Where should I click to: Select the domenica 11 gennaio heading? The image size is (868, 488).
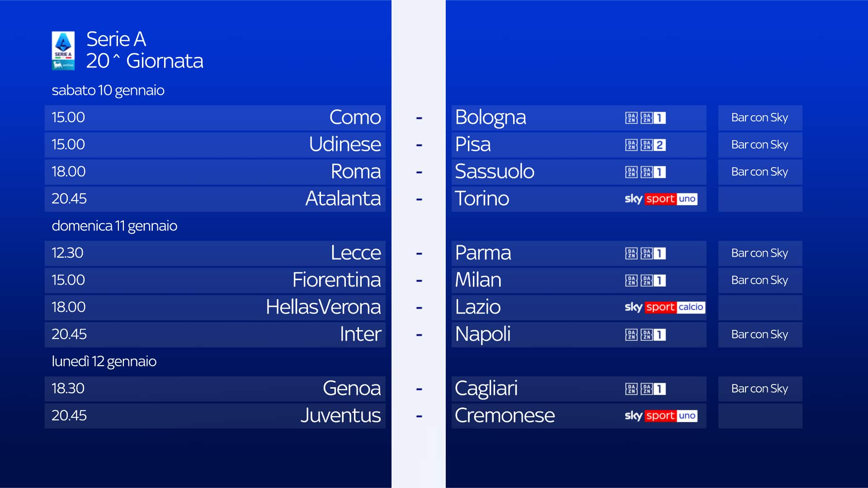[114, 226]
